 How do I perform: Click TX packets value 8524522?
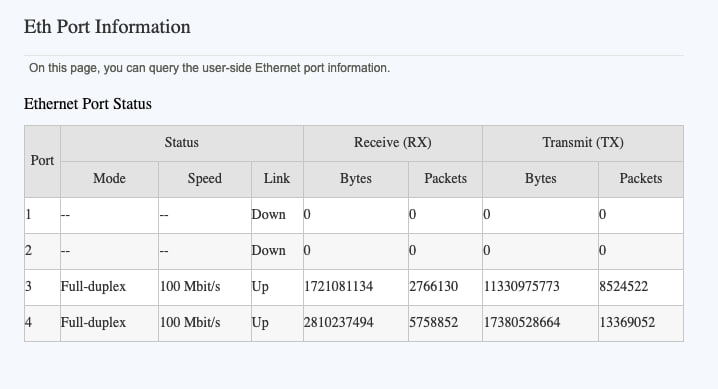click(x=624, y=286)
